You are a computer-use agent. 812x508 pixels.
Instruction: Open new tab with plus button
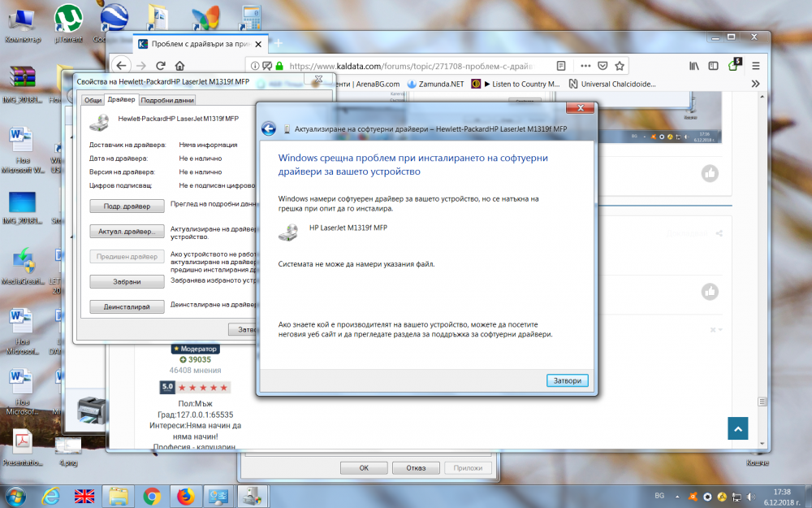(278, 44)
